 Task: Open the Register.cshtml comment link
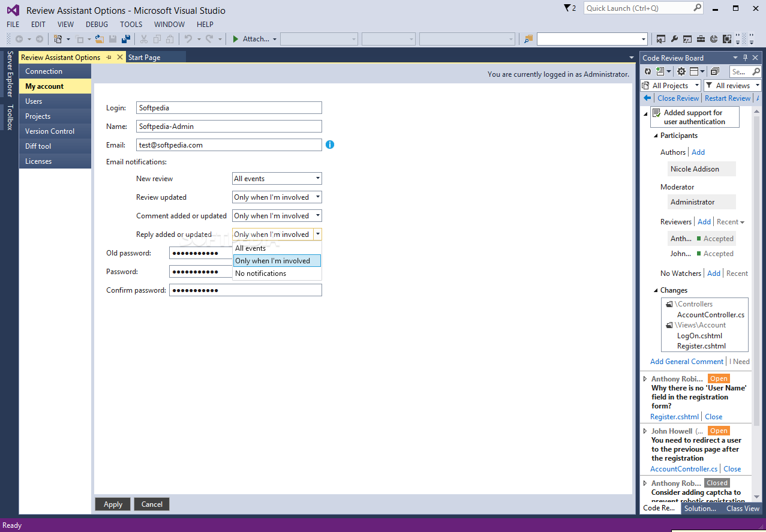pos(675,417)
